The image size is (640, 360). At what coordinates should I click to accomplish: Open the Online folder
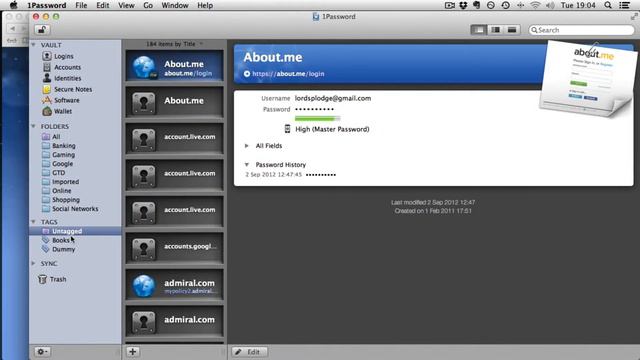click(x=61, y=190)
